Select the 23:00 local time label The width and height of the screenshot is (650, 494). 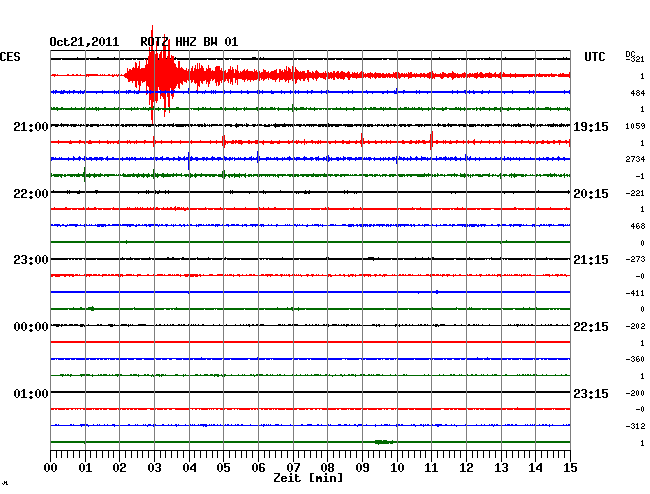[31, 260]
